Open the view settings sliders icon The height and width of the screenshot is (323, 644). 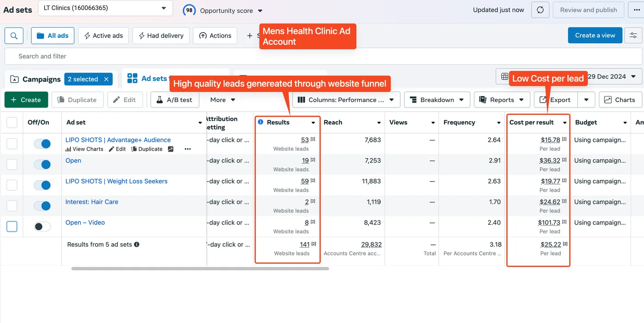pos(633,36)
